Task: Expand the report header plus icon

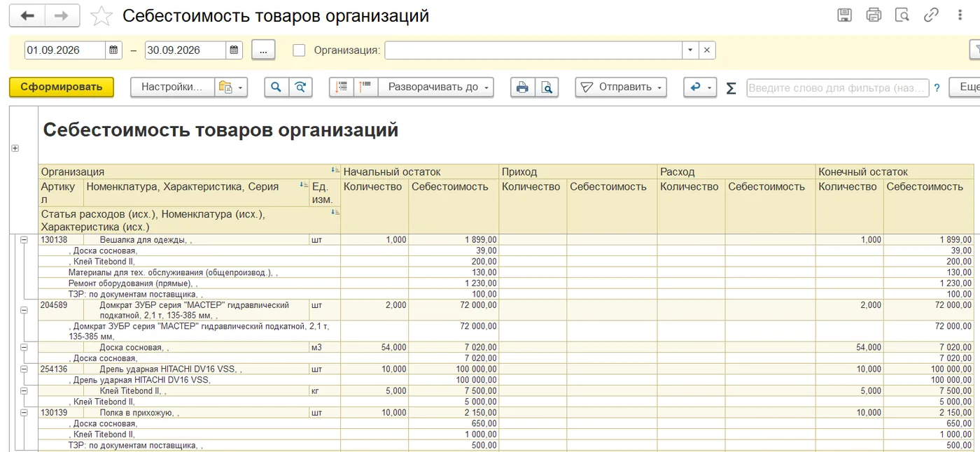Action: tap(15, 148)
